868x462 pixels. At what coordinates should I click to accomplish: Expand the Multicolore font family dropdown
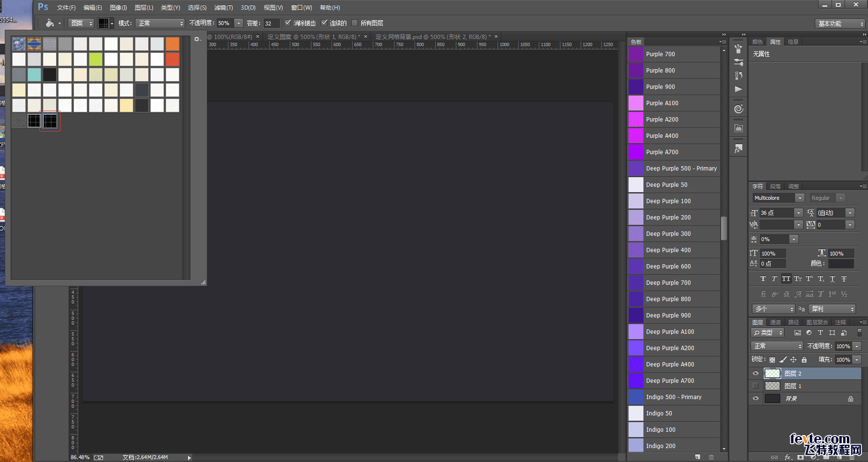799,198
